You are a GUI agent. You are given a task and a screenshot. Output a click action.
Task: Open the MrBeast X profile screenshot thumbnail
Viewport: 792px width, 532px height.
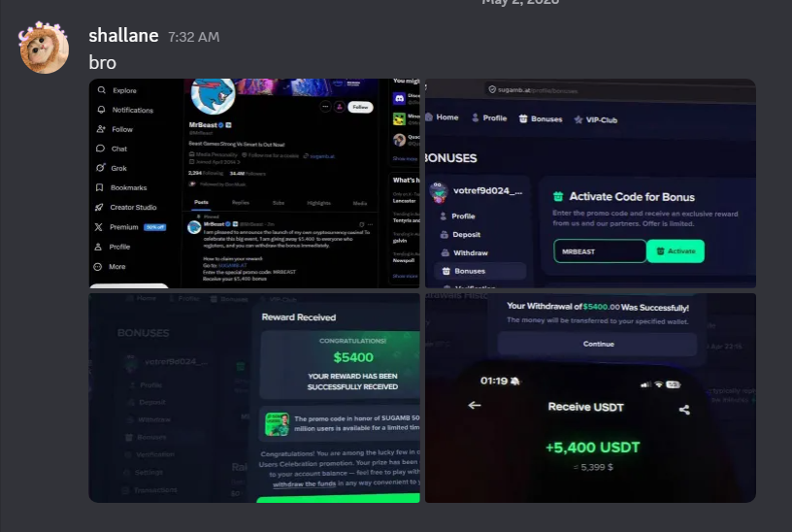coord(254,183)
